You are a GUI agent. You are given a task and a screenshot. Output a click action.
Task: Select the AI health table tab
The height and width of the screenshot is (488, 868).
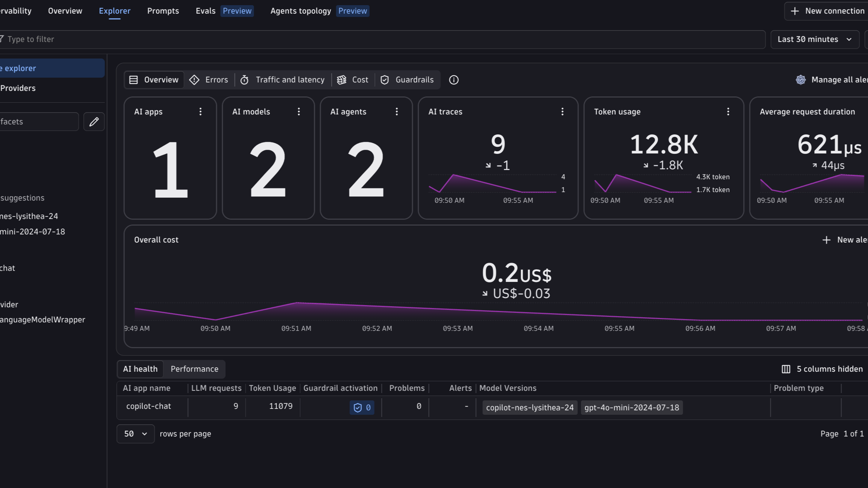[x=140, y=369]
